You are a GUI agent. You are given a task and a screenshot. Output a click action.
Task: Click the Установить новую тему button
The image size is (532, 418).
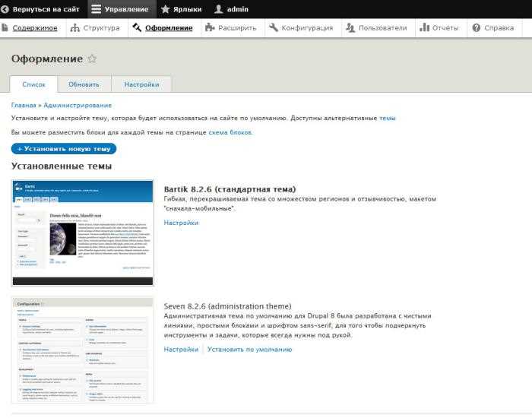tap(64, 149)
